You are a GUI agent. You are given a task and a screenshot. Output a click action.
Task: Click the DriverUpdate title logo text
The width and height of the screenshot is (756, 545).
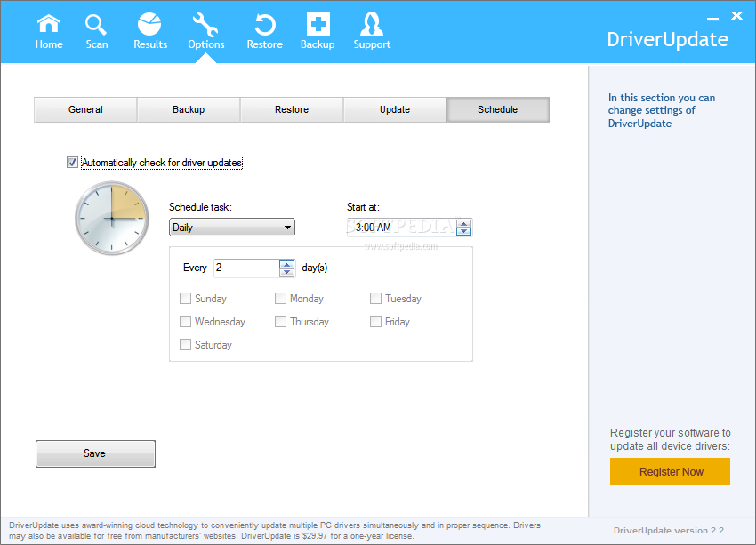pyautogui.click(x=667, y=39)
